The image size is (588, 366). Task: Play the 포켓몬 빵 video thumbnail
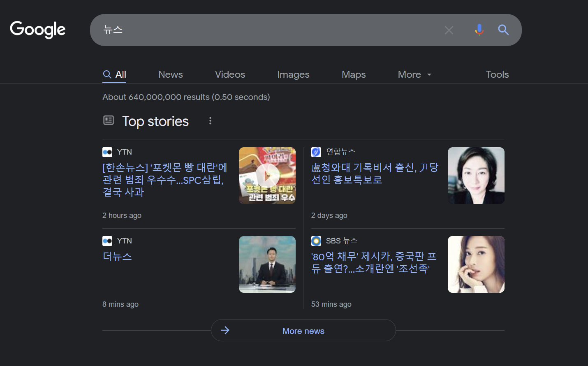pos(267,176)
